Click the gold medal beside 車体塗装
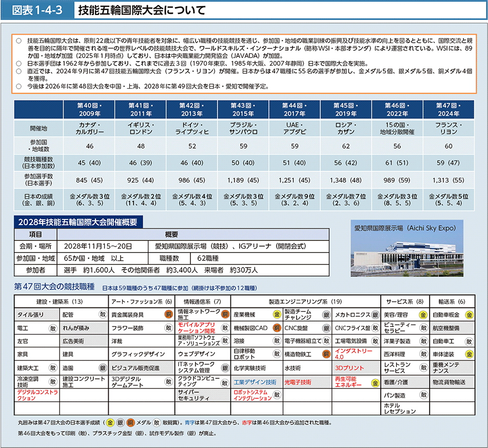Screen dimensions: 488x448 coord(469,354)
